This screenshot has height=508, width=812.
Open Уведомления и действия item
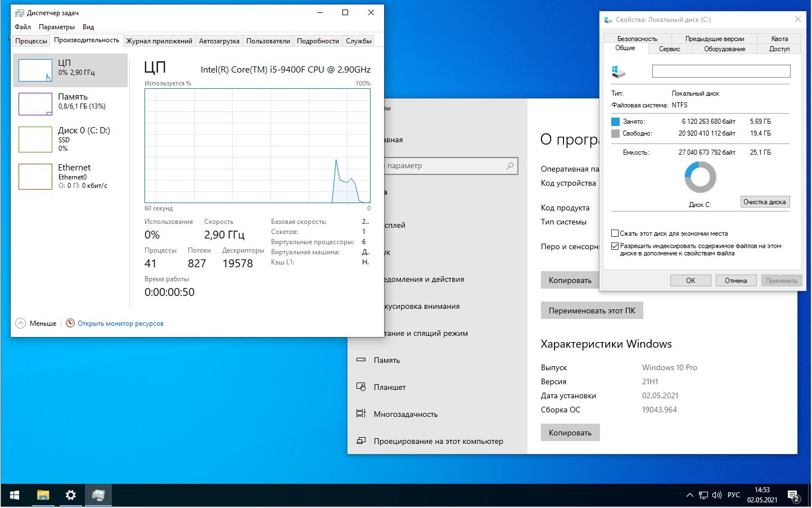424,279
